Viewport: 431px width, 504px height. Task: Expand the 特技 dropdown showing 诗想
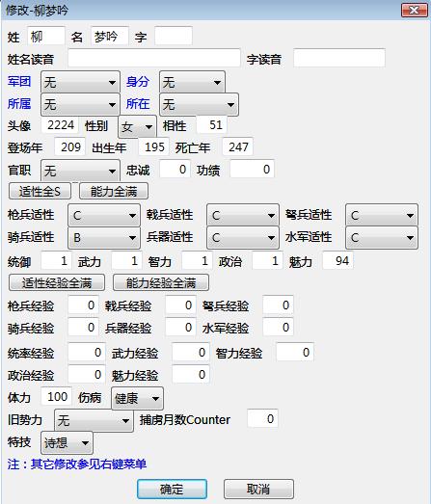pos(67,443)
